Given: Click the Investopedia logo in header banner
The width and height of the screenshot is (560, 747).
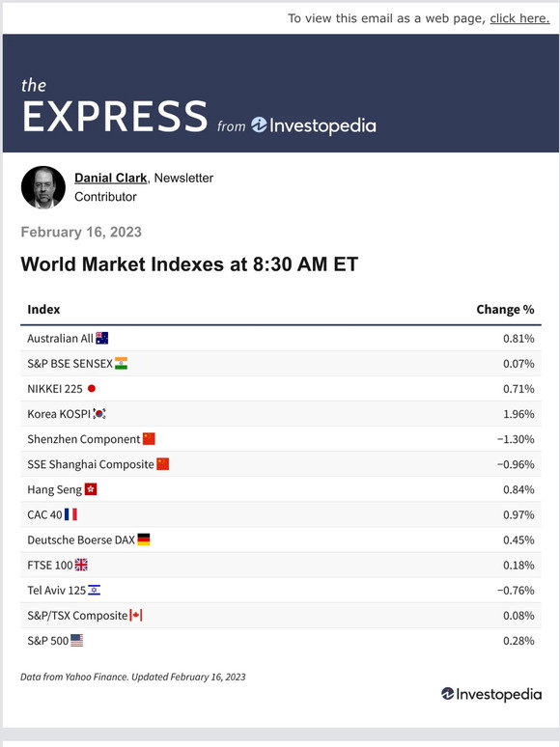Looking at the screenshot, I should coord(313,125).
